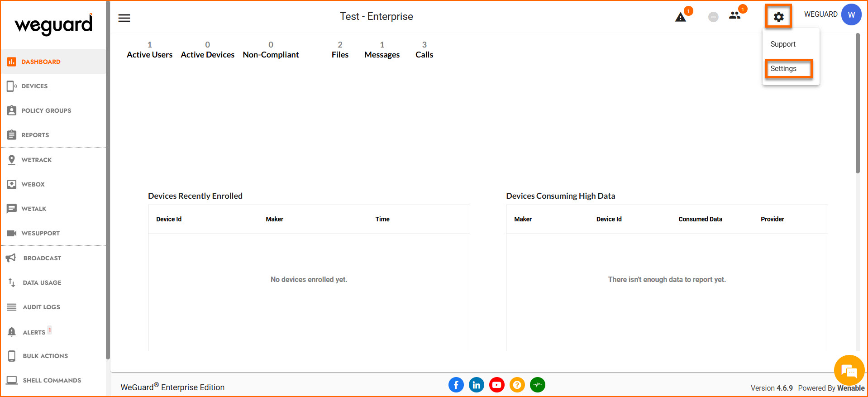The width and height of the screenshot is (868, 397).
Task: Open the SHELL COMMANDS menu item
Action: (53, 380)
